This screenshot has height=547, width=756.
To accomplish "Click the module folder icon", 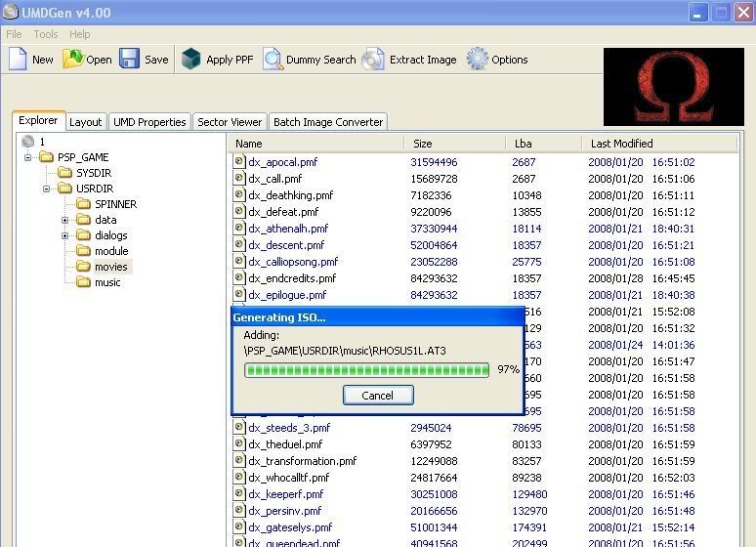I will pyautogui.click(x=83, y=251).
